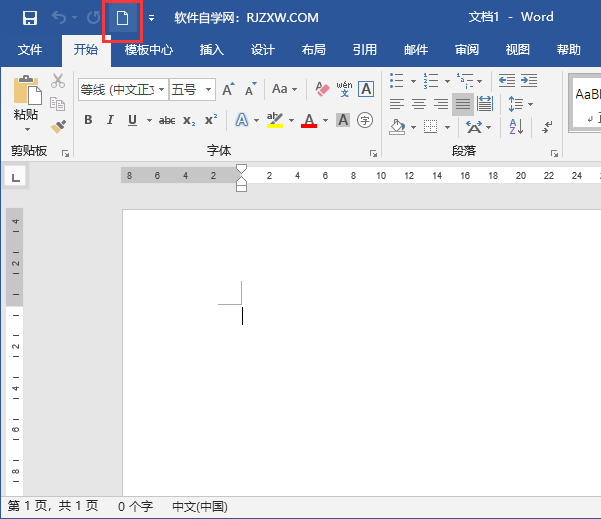Viewport: 601px width, 519px height.
Task: Open the phonetic guide wén icon
Action: 344,89
